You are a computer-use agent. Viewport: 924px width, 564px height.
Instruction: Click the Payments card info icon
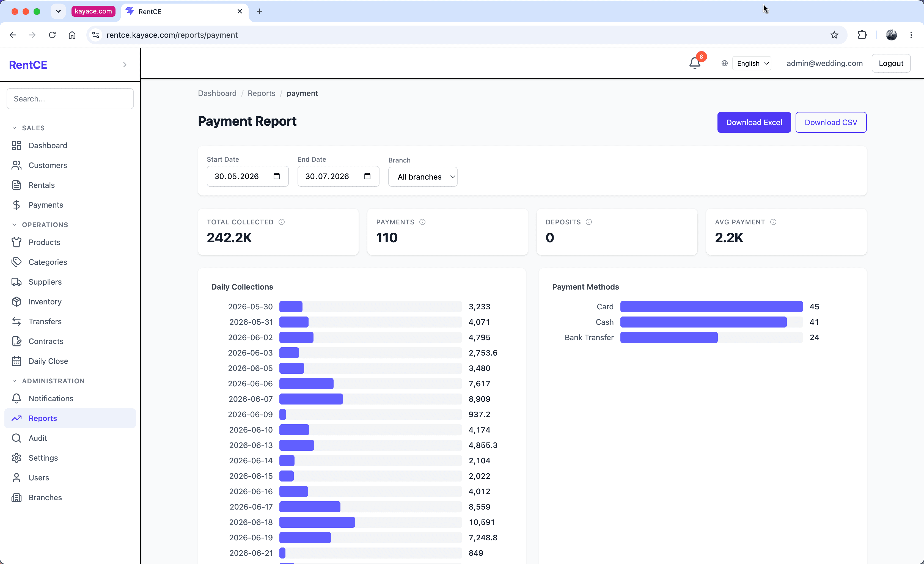pyautogui.click(x=422, y=222)
